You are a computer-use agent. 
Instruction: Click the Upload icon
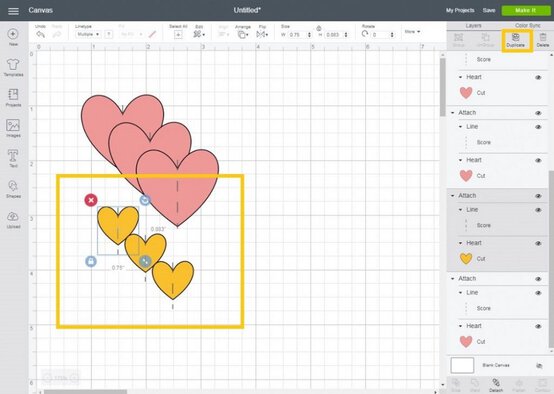[13, 217]
